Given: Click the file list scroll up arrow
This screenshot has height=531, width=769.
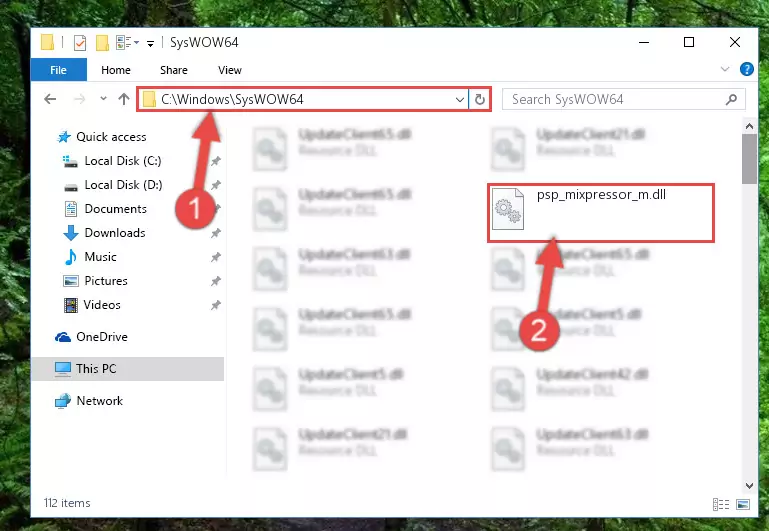Looking at the screenshot, I should [x=749, y=126].
